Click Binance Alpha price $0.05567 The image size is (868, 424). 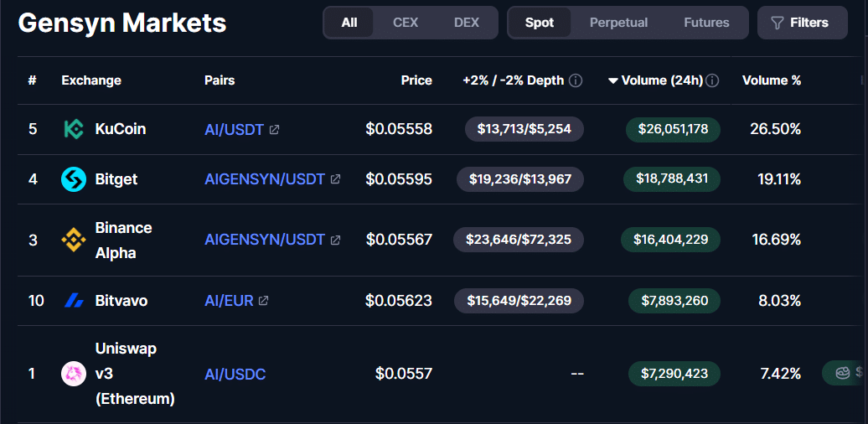pyautogui.click(x=399, y=240)
